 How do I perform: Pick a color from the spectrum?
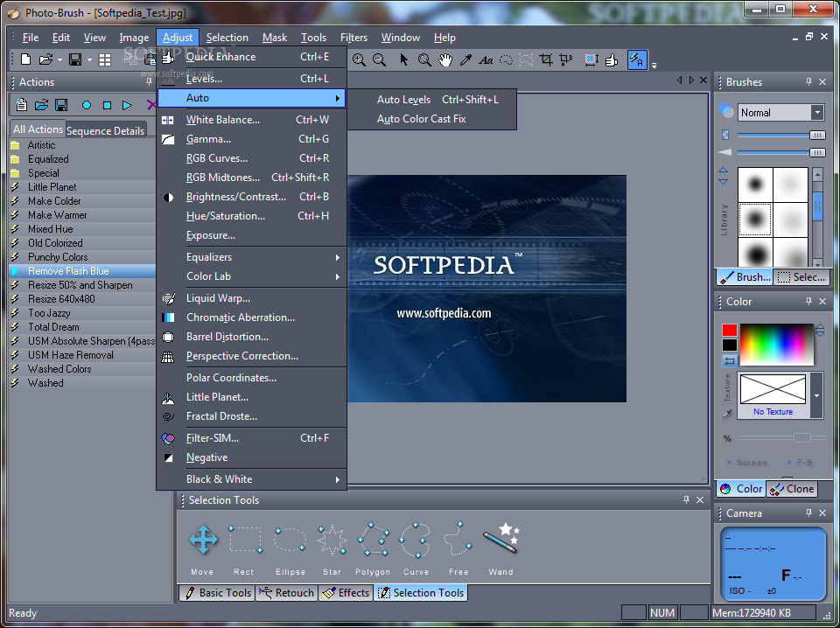point(777,345)
